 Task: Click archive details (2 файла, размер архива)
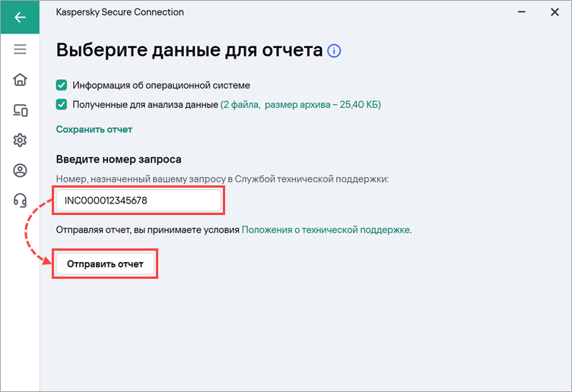coord(300,105)
